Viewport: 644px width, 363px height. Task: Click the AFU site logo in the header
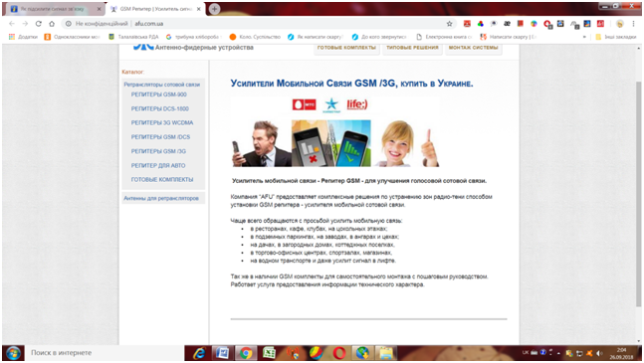(143, 47)
